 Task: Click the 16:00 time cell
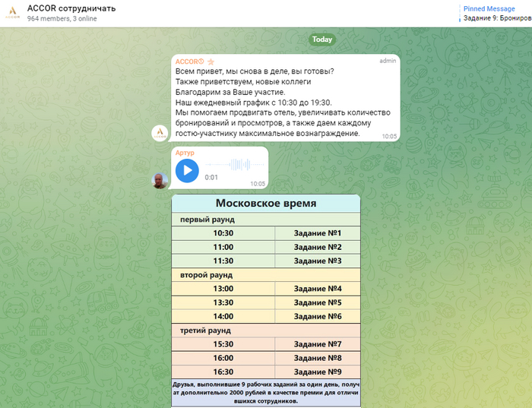click(223, 358)
